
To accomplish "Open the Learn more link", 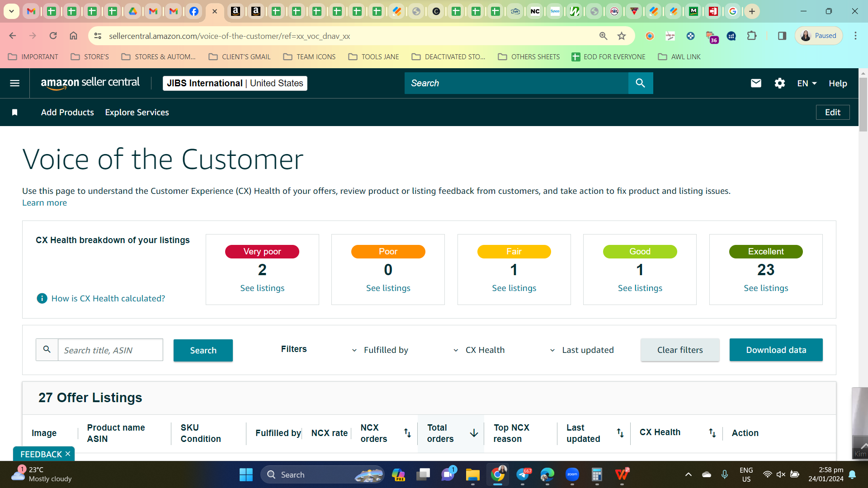I will pos(44,203).
